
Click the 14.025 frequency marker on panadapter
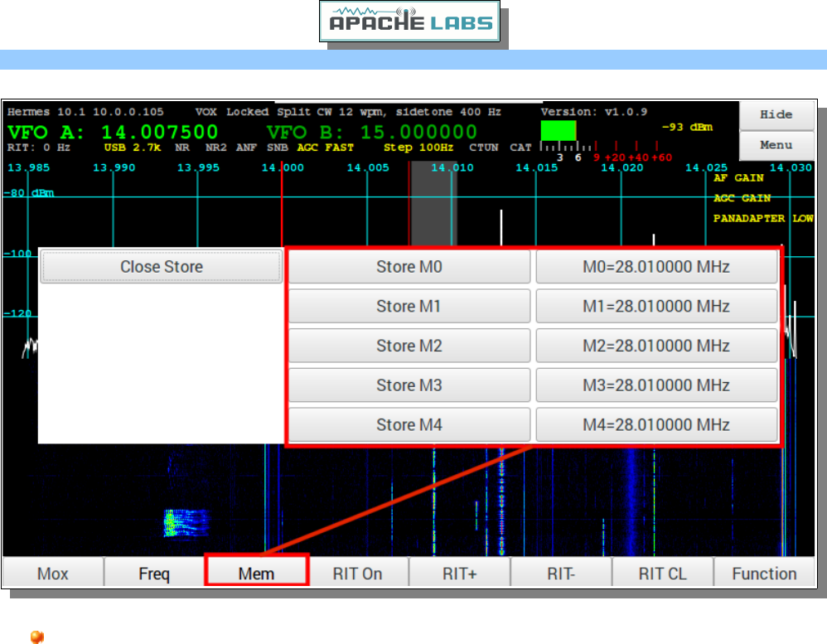[x=706, y=167]
